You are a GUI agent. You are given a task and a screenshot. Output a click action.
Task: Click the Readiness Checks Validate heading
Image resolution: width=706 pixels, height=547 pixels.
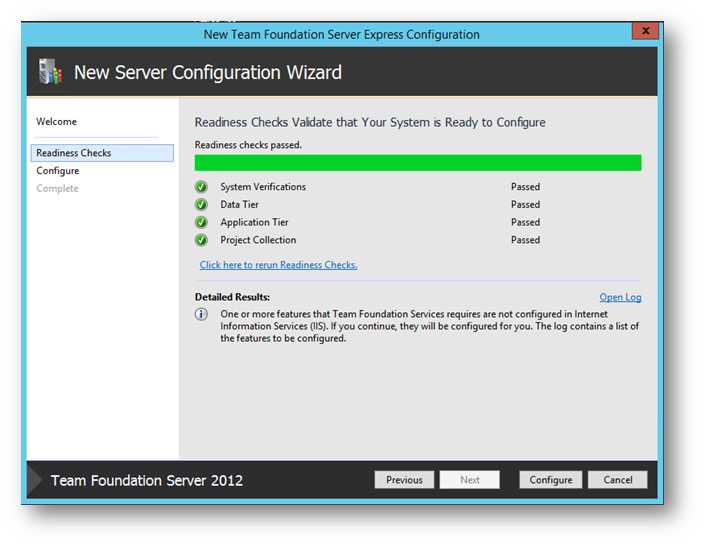click(x=370, y=122)
